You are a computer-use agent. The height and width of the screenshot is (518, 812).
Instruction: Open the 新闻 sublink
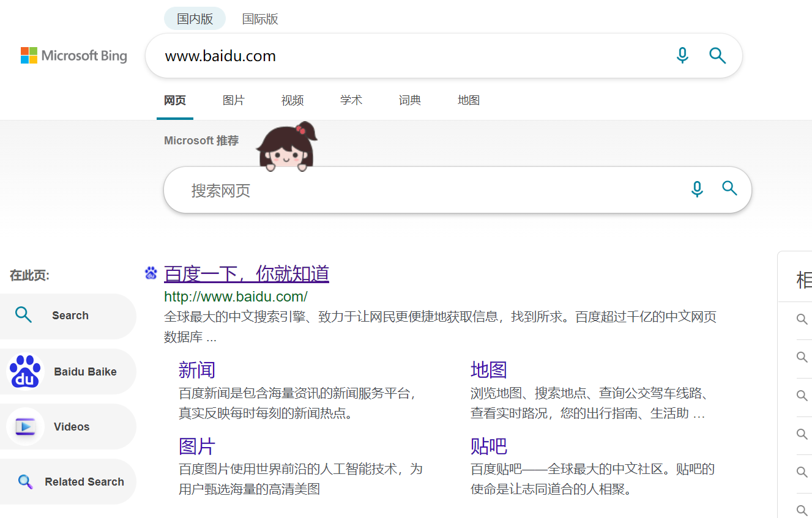coord(196,371)
